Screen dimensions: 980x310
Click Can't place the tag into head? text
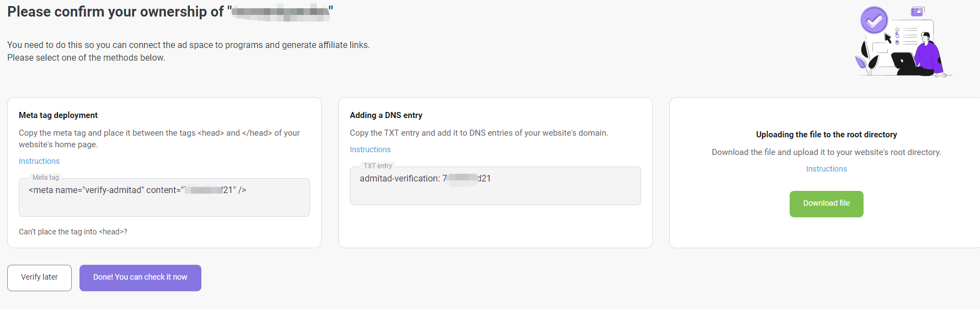point(73,232)
